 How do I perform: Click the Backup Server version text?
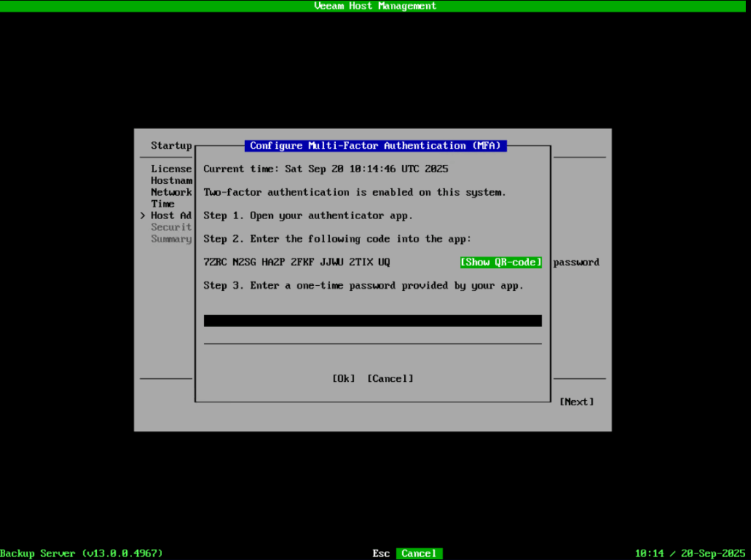(x=81, y=553)
